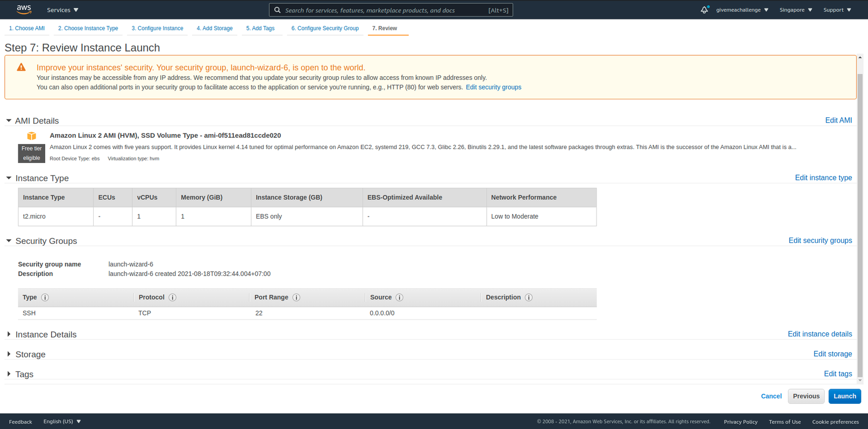Click the orange warning triangle icon

pyautogui.click(x=21, y=67)
